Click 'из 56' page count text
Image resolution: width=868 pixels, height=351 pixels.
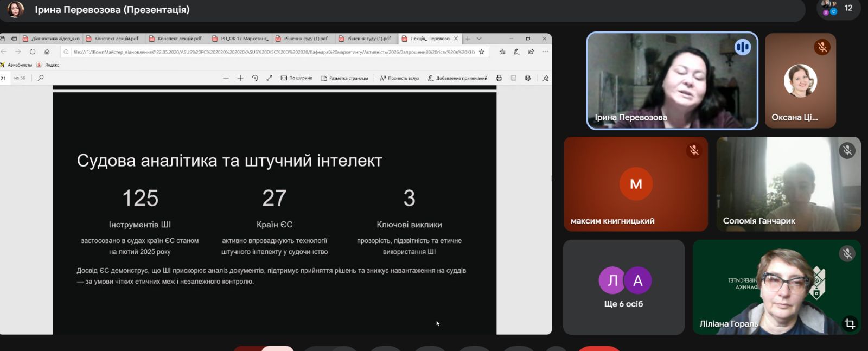(x=20, y=78)
